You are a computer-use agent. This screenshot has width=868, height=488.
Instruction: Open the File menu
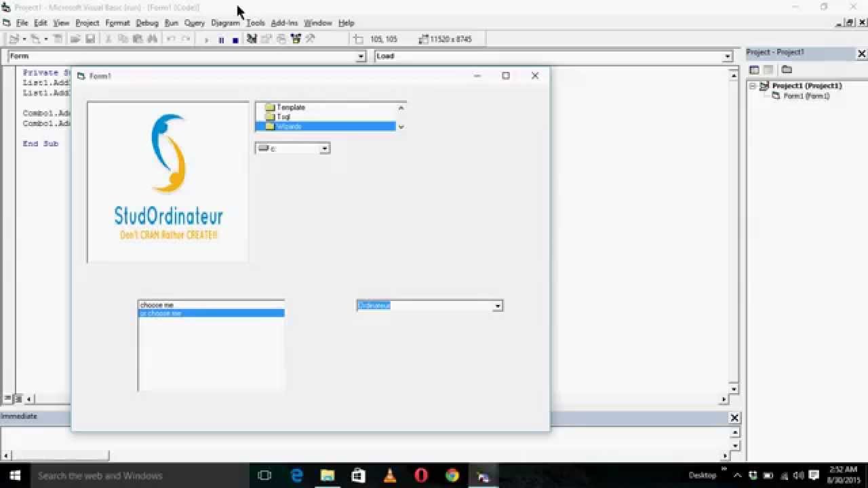[22, 23]
